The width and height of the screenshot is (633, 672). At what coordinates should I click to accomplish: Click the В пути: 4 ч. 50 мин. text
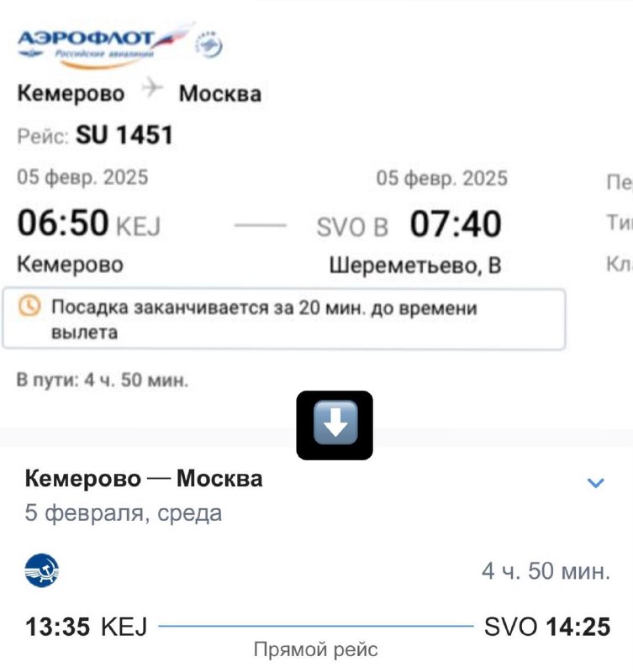(x=103, y=380)
